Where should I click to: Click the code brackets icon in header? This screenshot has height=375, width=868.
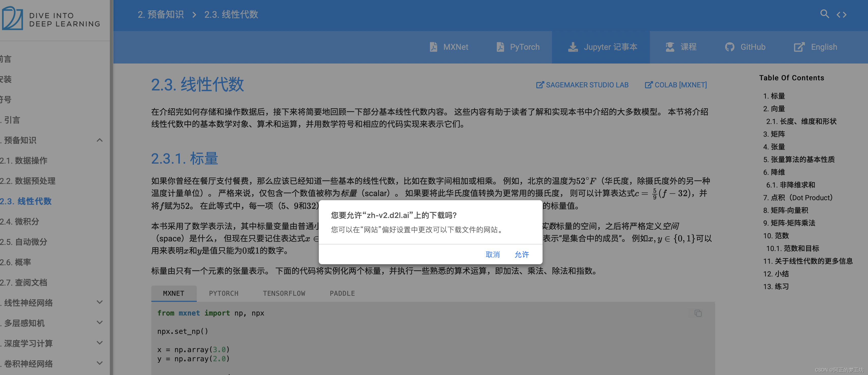pyautogui.click(x=841, y=14)
